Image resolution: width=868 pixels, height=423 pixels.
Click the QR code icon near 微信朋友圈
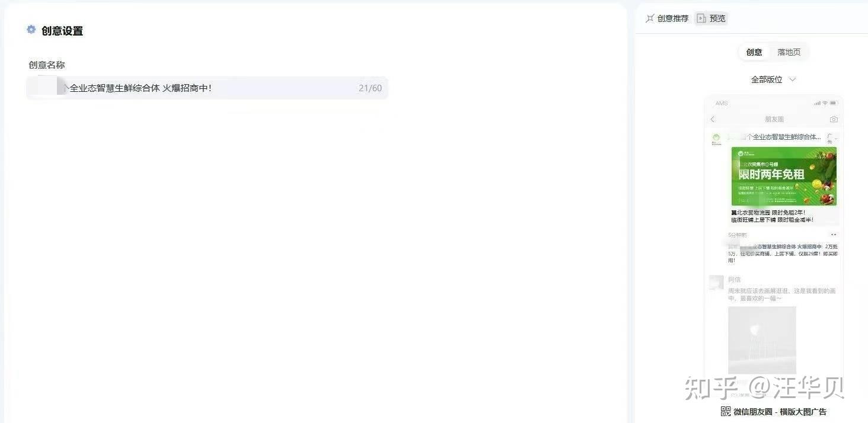726,411
